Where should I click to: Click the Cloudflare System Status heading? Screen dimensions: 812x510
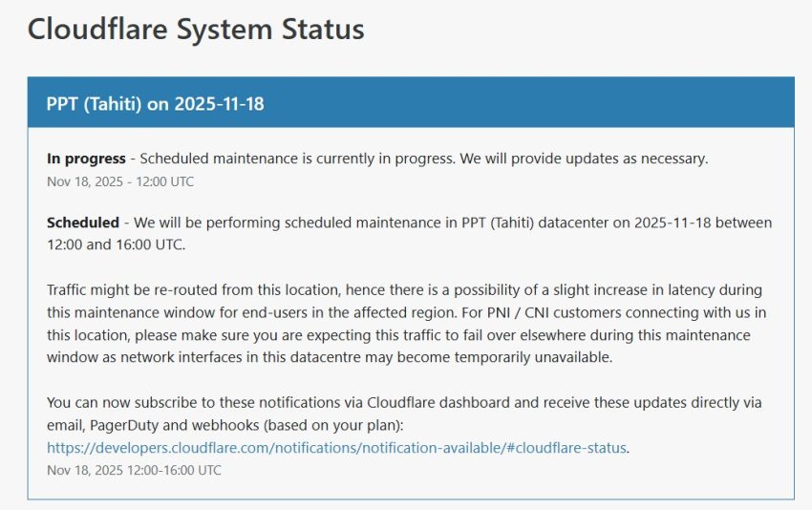tap(196, 30)
